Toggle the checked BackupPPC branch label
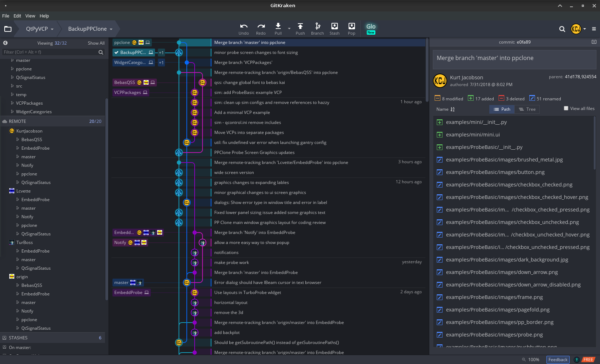 tap(134, 53)
